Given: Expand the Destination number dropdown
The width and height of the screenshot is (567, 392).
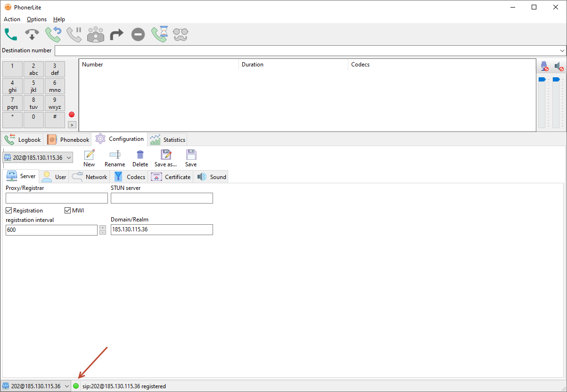Looking at the screenshot, I should tap(562, 50).
